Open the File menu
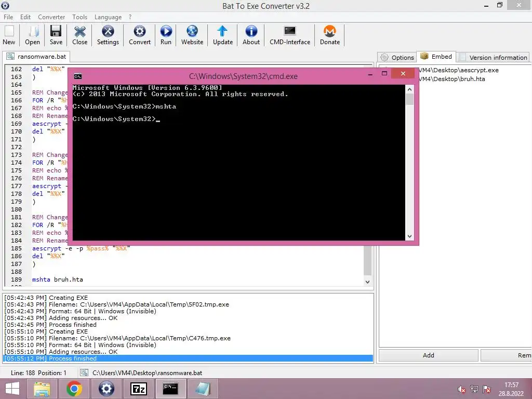The height and width of the screenshot is (399, 532). (8, 17)
